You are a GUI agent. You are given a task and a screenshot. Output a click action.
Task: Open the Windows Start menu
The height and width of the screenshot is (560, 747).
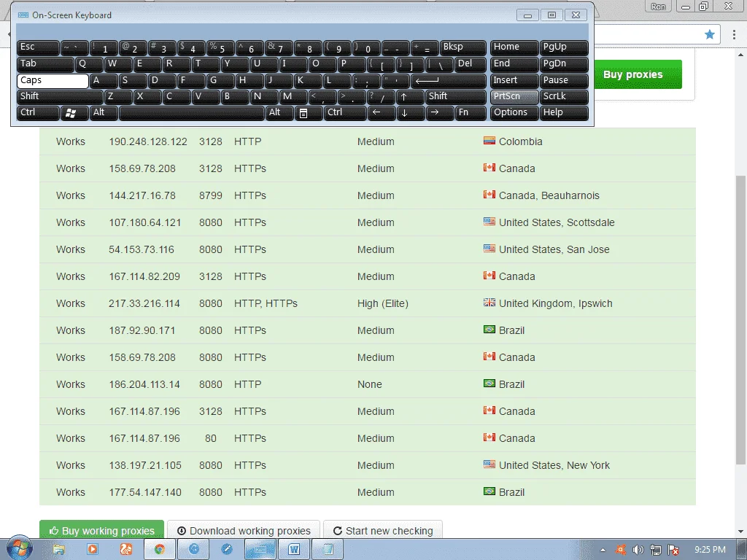(18, 549)
